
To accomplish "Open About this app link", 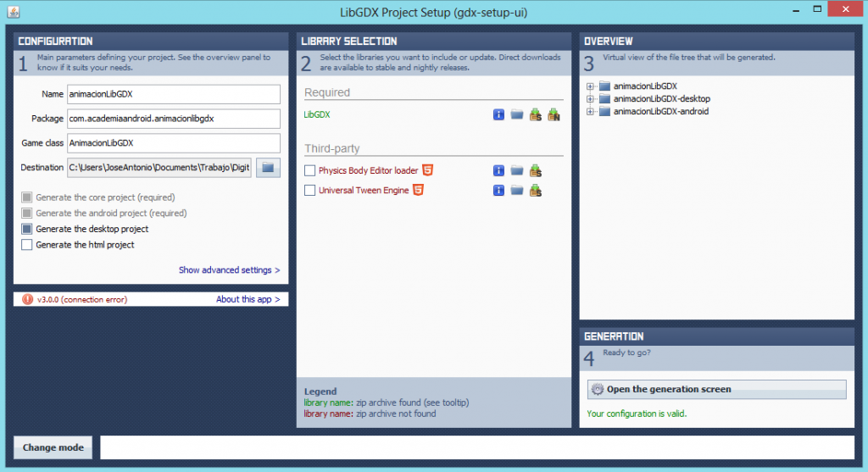I will tap(248, 299).
